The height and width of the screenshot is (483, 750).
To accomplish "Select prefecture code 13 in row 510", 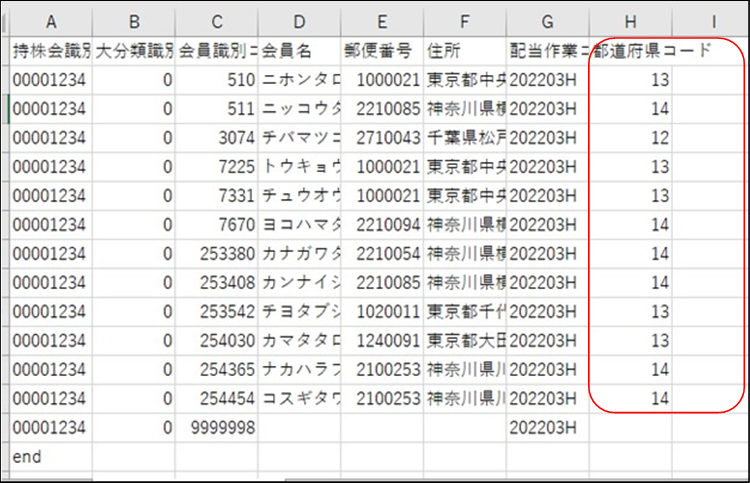I will pyautogui.click(x=630, y=80).
